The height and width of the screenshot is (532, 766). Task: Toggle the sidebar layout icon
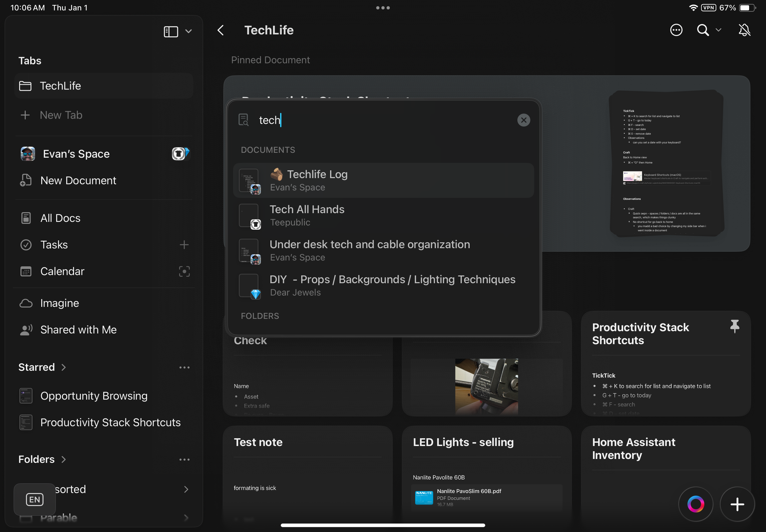171,31
